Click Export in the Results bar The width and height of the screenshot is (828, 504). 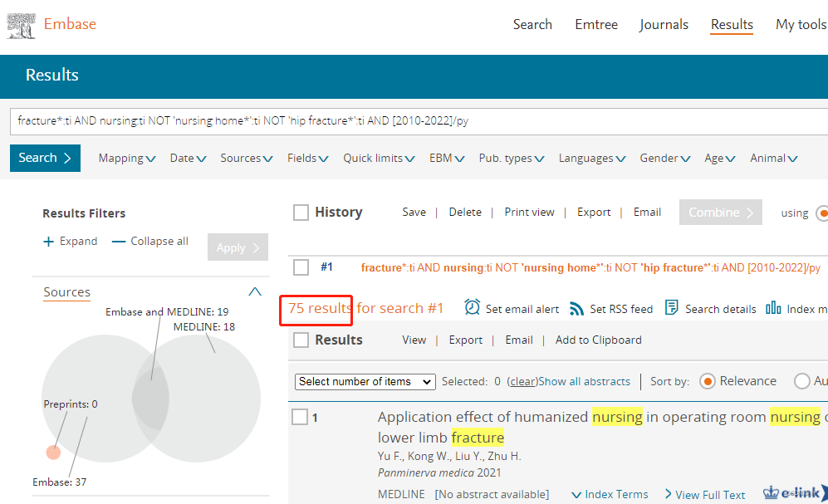tap(465, 340)
